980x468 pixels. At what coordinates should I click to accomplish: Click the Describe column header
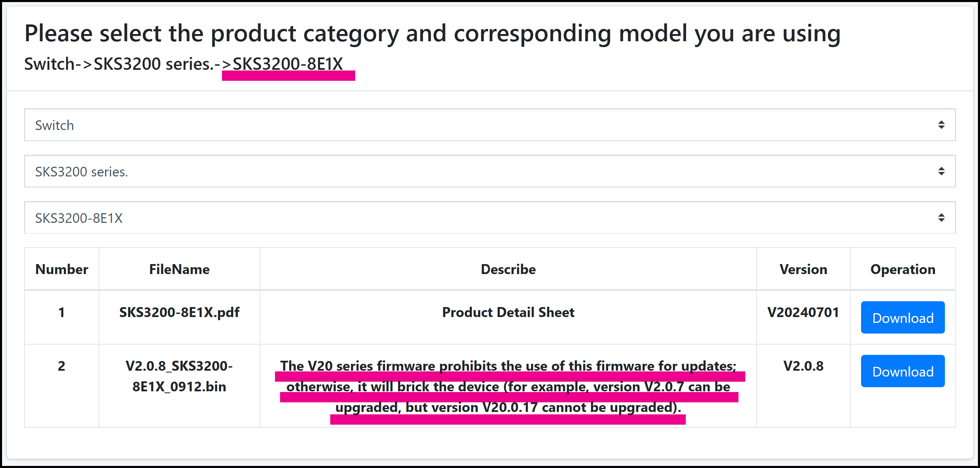[508, 269]
